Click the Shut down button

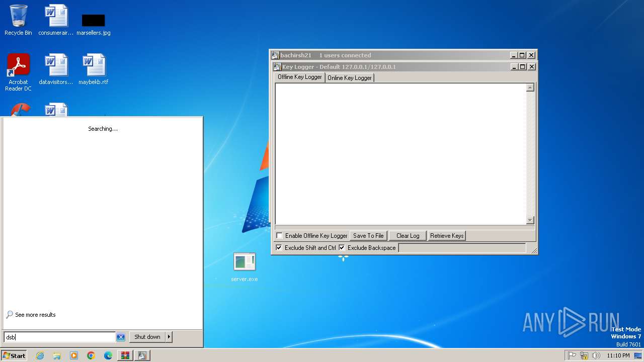147,337
